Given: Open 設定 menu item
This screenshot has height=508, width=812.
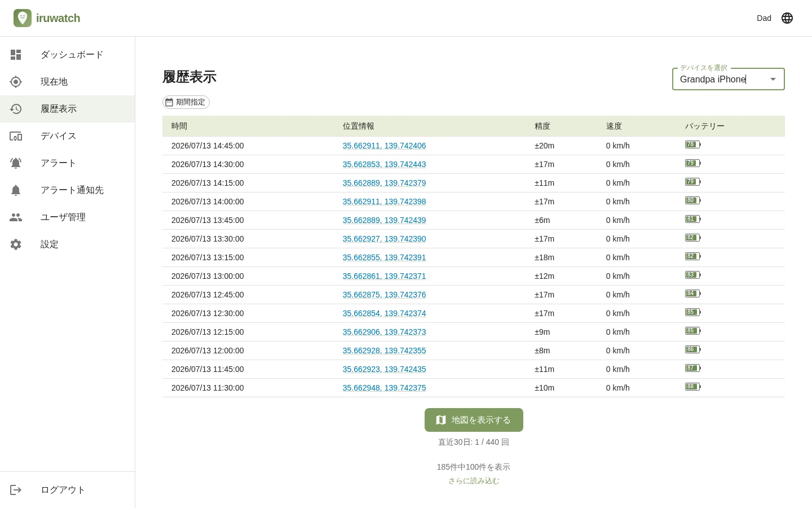Looking at the screenshot, I should 68,244.
